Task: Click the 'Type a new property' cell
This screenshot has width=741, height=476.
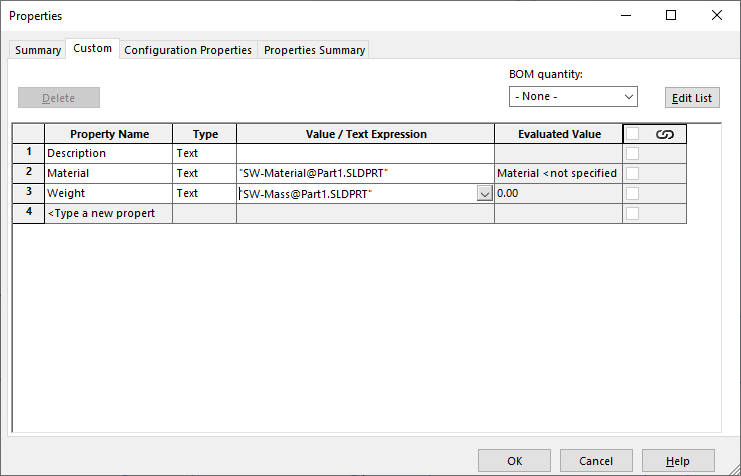Action: click(x=108, y=213)
